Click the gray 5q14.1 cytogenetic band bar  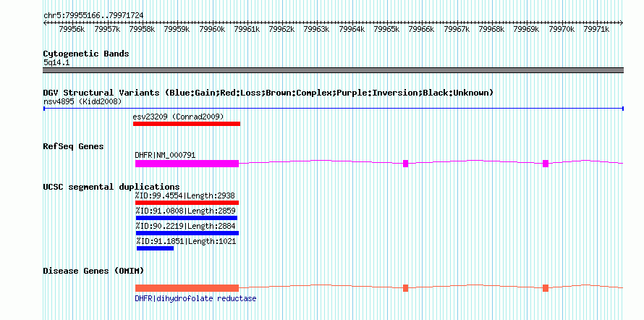click(333, 70)
